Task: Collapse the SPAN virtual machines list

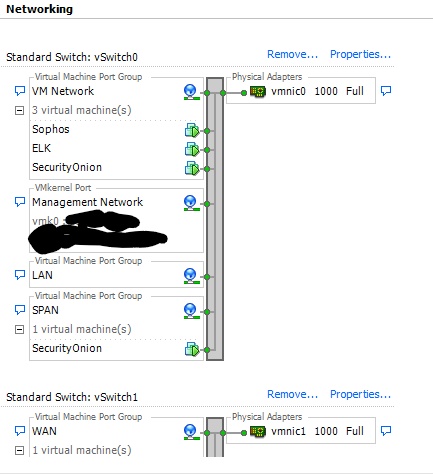Action: pos(20,329)
